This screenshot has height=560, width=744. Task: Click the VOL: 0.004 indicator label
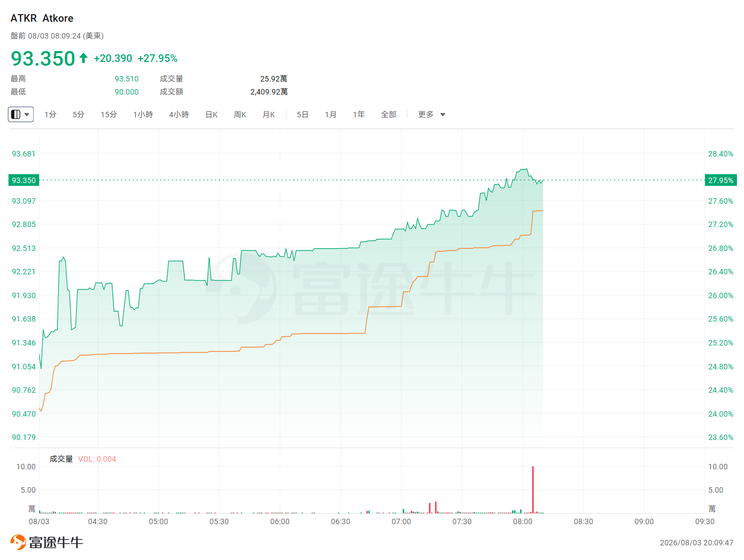97,459
